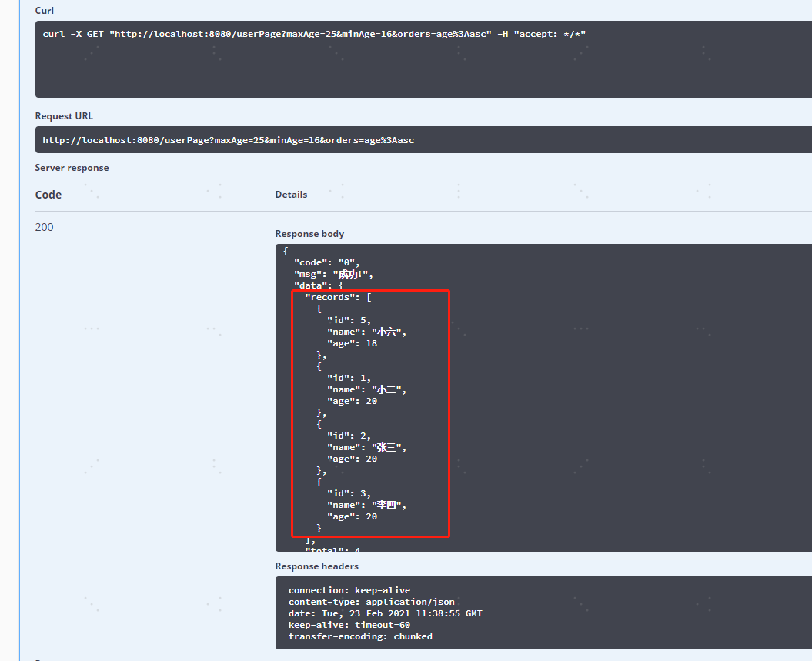The height and width of the screenshot is (661, 812).
Task: Click the content-type: application/json header line
Action: 371,602
